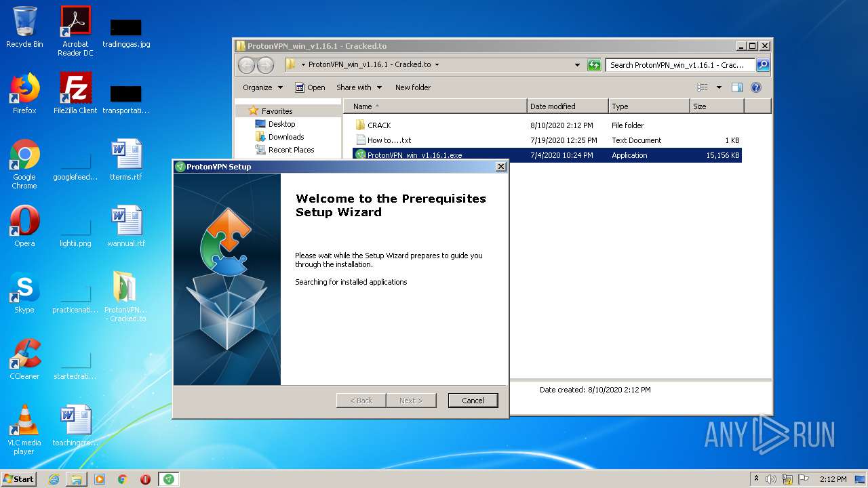Select ProtonVPN Cracked.to folder on desktop

click(x=126, y=297)
